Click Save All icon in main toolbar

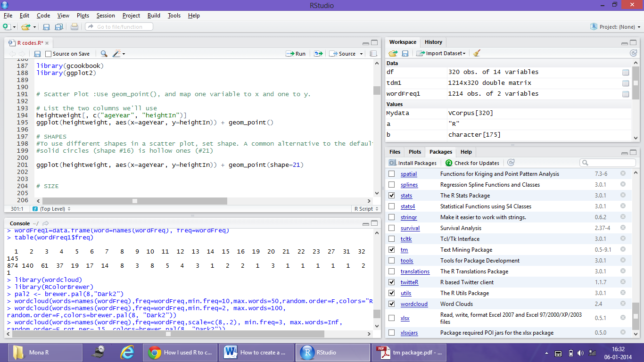click(x=58, y=27)
